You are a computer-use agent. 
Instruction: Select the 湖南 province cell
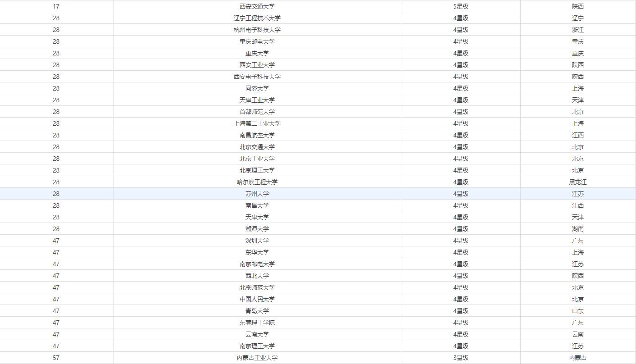578,229
